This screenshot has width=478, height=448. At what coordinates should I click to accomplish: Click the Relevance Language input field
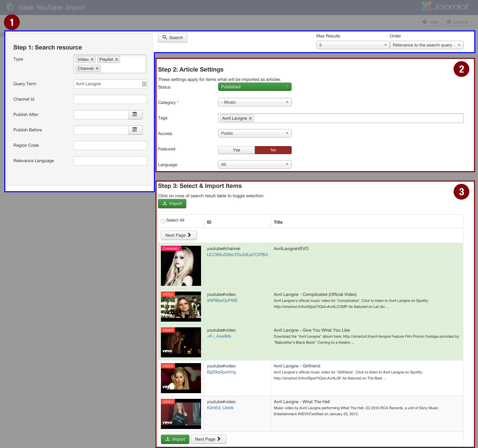coord(110,161)
